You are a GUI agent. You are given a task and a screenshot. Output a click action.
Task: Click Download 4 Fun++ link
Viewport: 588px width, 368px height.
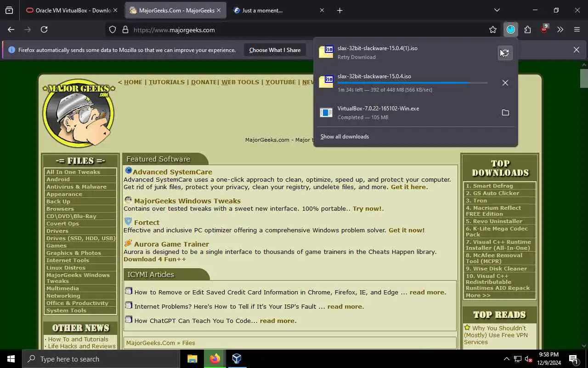tap(155, 259)
